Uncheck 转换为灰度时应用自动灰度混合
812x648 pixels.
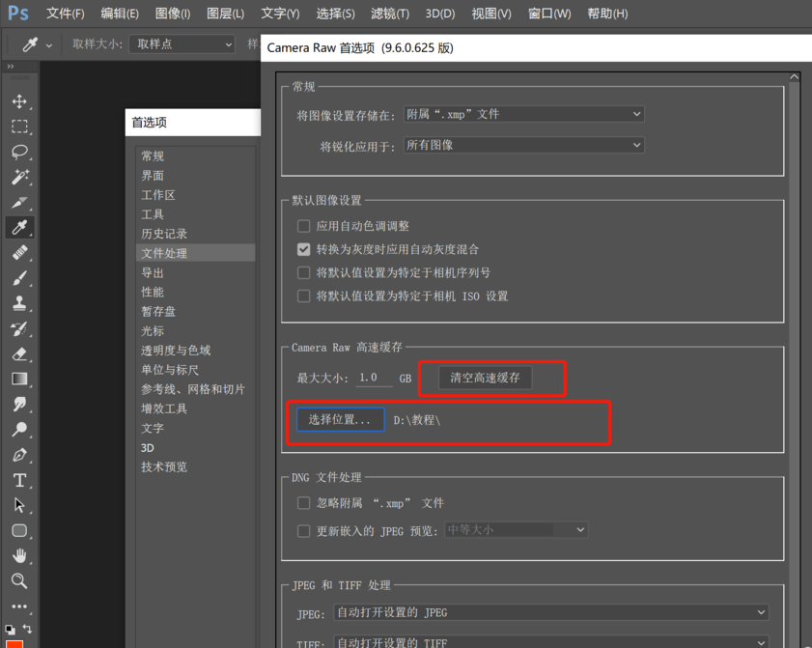point(304,249)
